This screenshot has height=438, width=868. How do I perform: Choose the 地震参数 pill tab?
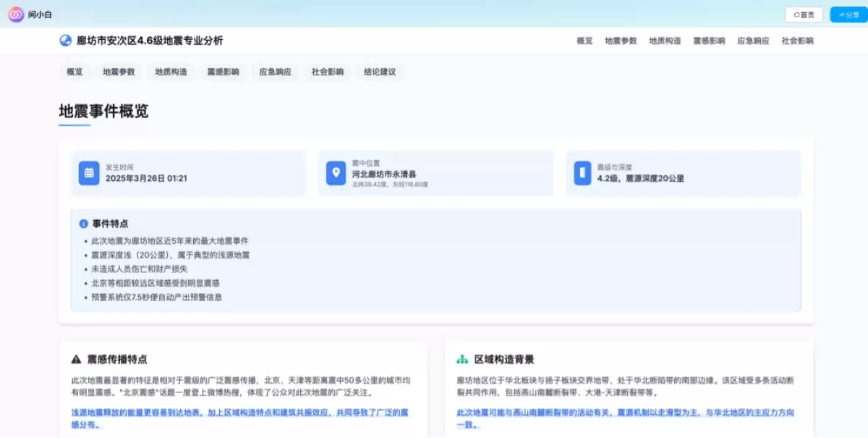(119, 72)
